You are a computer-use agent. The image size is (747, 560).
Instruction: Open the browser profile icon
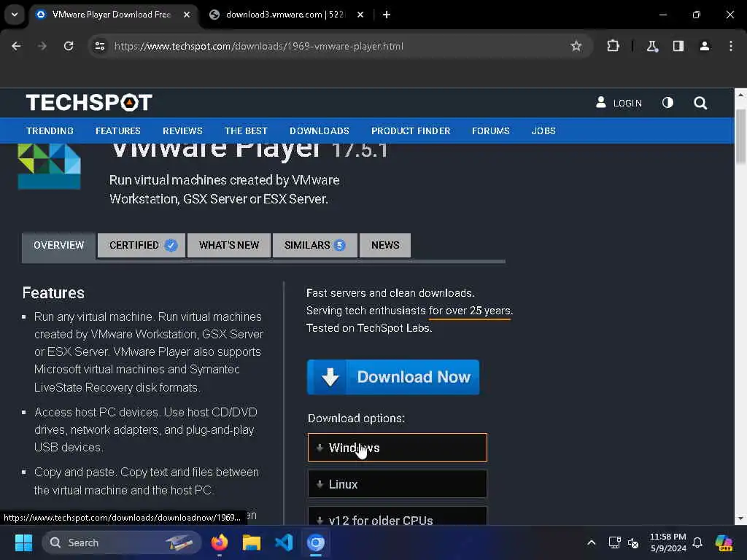pyautogui.click(x=705, y=46)
